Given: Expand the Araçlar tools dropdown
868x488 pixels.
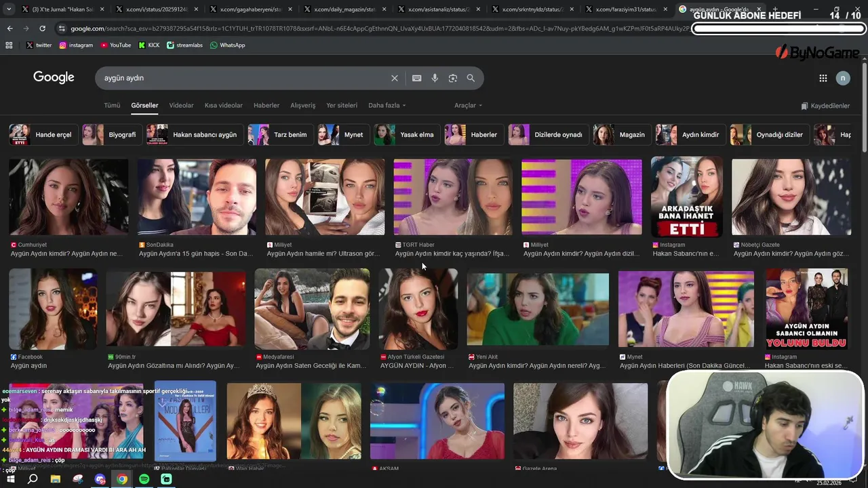Looking at the screenshot, I should 468,105.
